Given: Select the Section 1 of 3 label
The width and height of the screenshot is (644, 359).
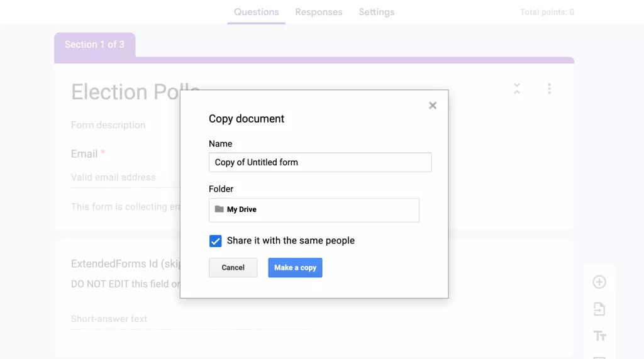Looking at the screenshot, I should [94, 45].
